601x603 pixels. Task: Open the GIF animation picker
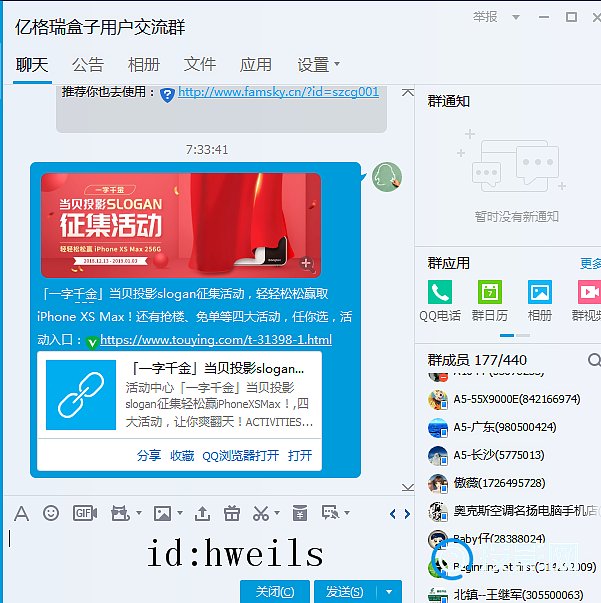point(85,513)
